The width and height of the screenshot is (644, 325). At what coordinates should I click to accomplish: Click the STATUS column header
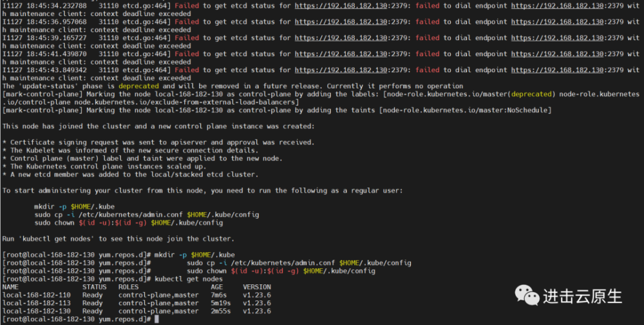(95, 287)
